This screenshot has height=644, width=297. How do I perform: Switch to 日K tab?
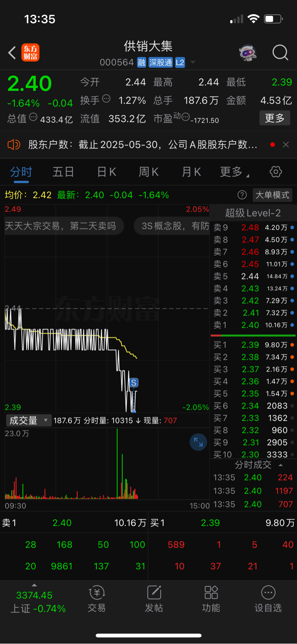tap(106, 172)
